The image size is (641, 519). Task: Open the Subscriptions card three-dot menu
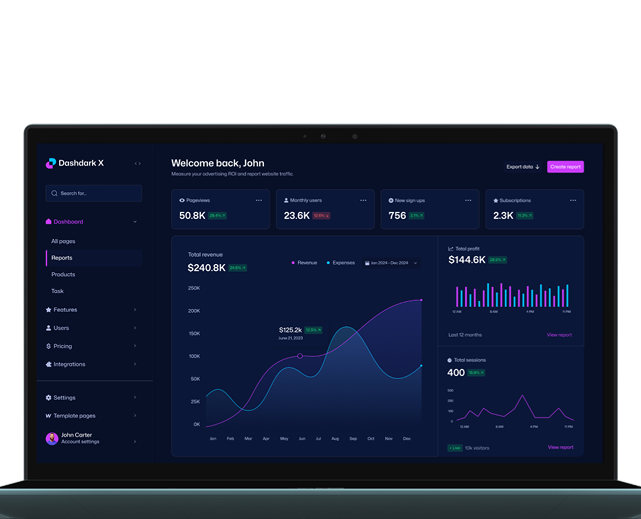pyautogui.click(x=572, y=200)
